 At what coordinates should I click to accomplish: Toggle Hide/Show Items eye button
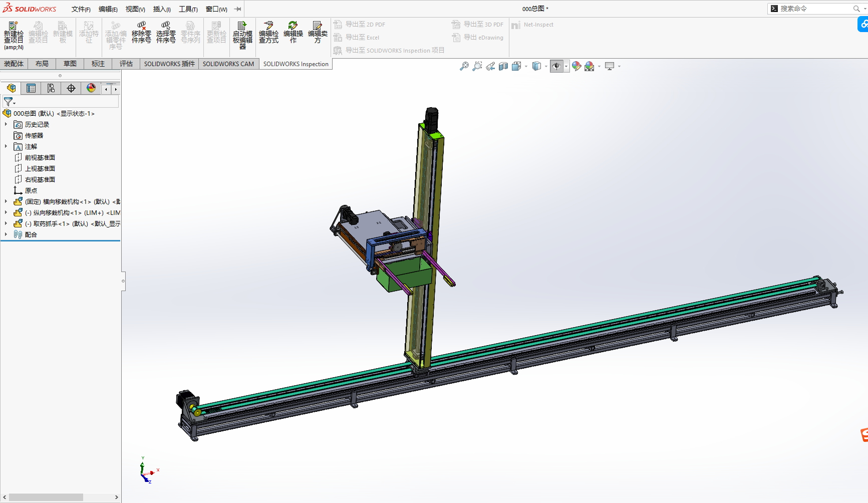556,66
